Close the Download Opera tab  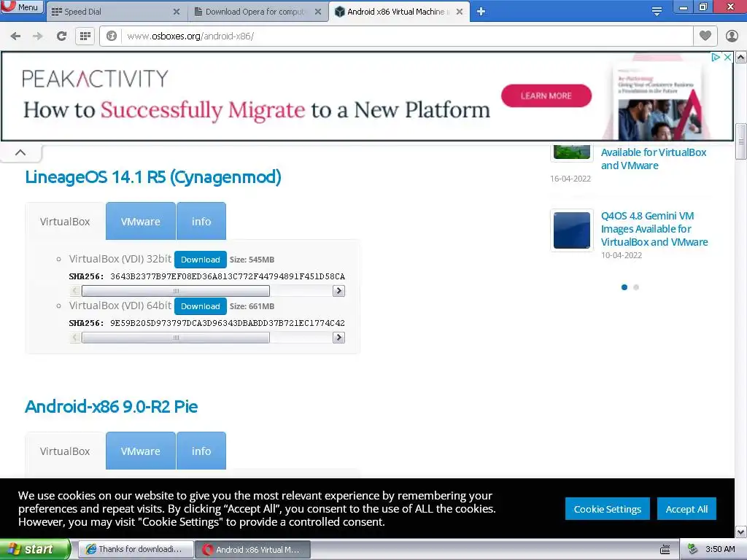tap(318, 12)
